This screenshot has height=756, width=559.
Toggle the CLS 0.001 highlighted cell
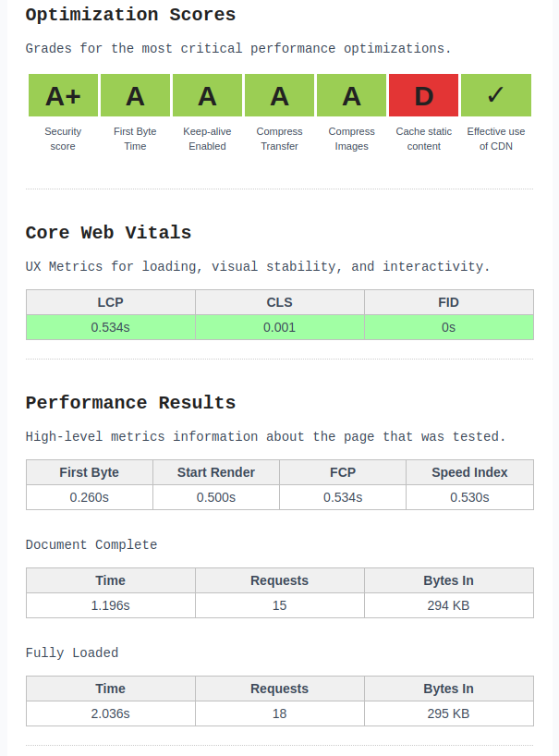(279, 327)
